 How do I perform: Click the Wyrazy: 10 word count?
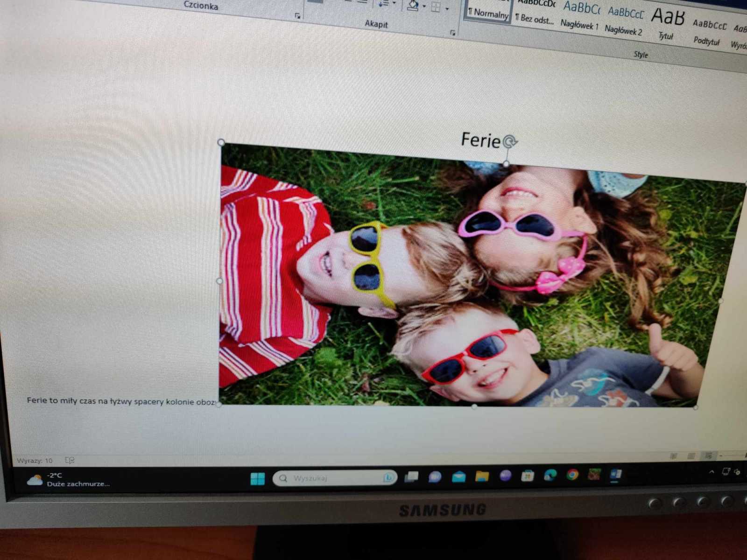click(x=35, y=461)
